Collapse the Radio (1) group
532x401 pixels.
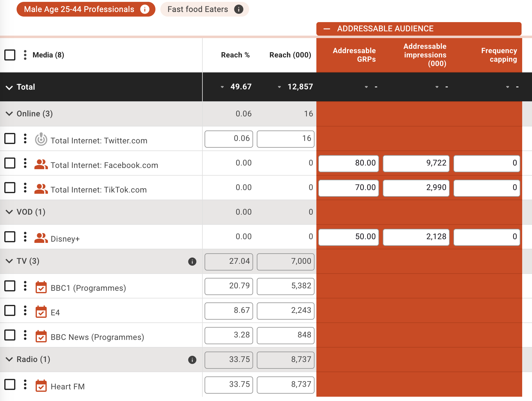point(9,359)
